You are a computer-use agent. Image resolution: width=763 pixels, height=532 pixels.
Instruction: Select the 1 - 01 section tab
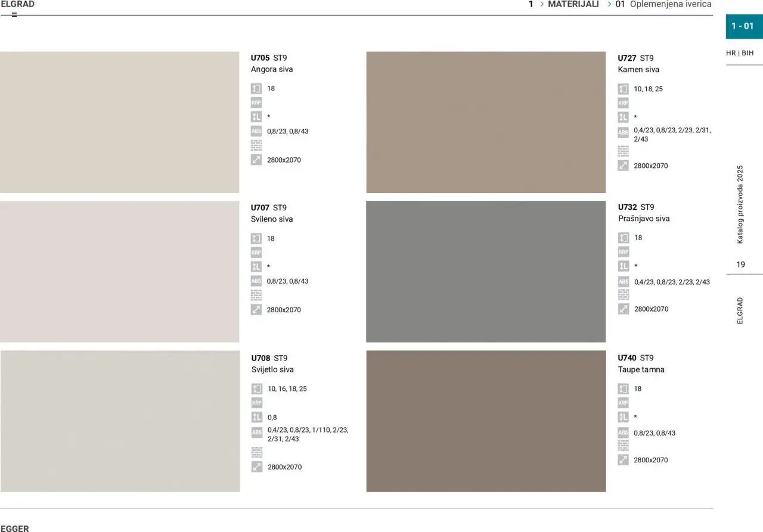pos(743,26)
